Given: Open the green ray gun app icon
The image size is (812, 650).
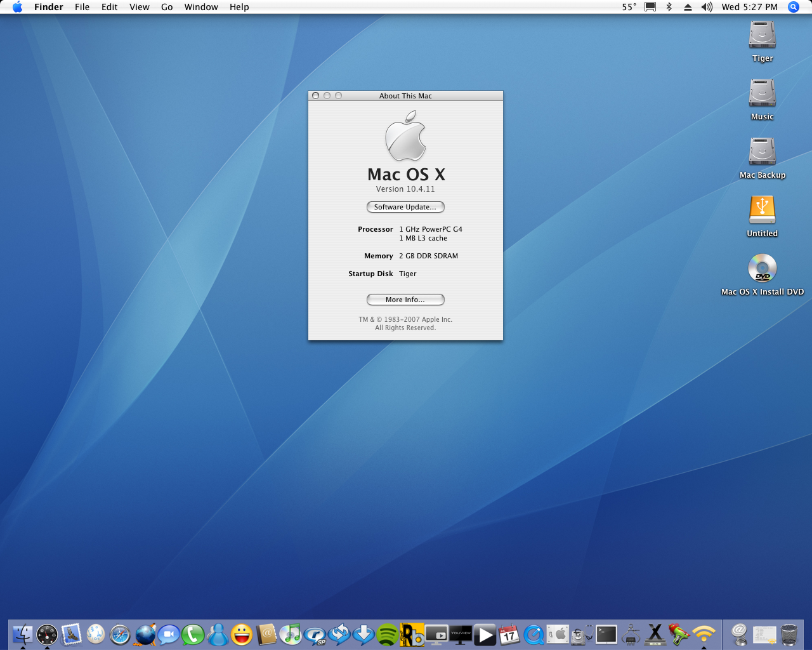Looking at the screenshot, I should coord(679,634).
